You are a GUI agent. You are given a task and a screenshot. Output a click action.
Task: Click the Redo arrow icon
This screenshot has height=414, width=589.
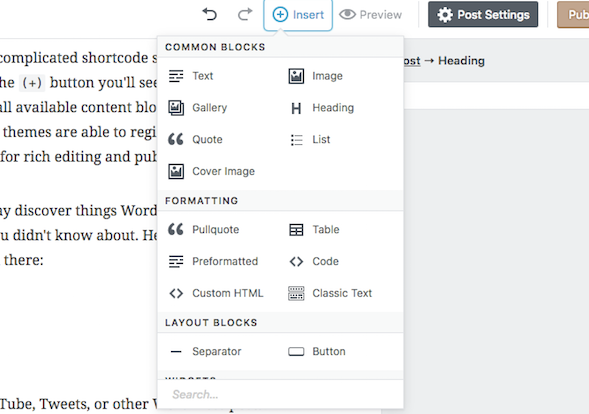point(245,14)
